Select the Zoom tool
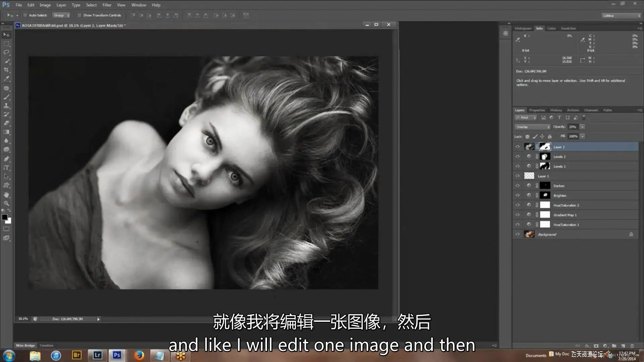 click(x=6, y=203)
